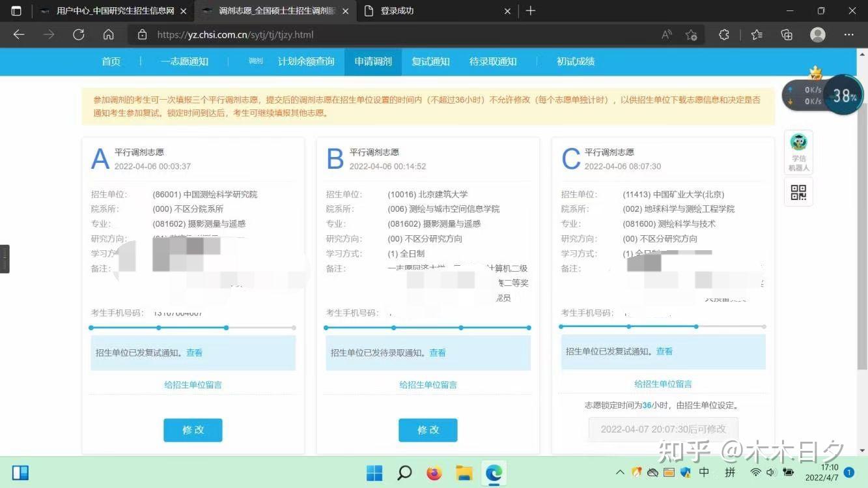Open 计划余额查询 page

click(x=306, y=61)
